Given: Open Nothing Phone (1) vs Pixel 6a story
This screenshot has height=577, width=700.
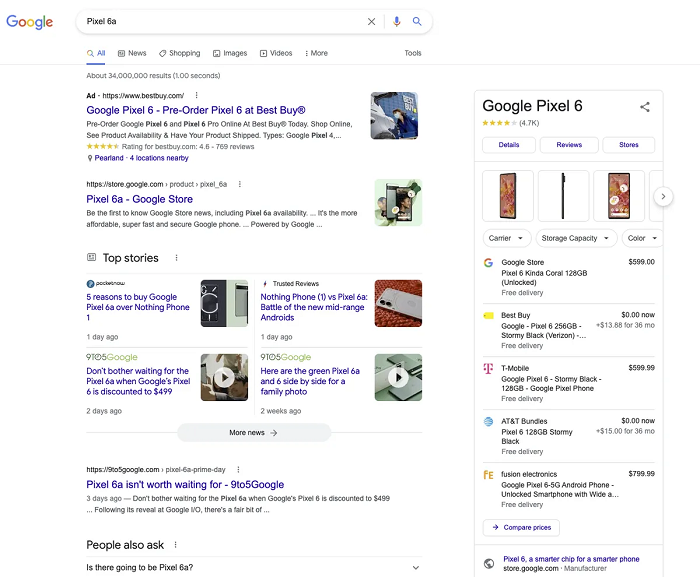Looking at the screenshot, I should [314, 307].
